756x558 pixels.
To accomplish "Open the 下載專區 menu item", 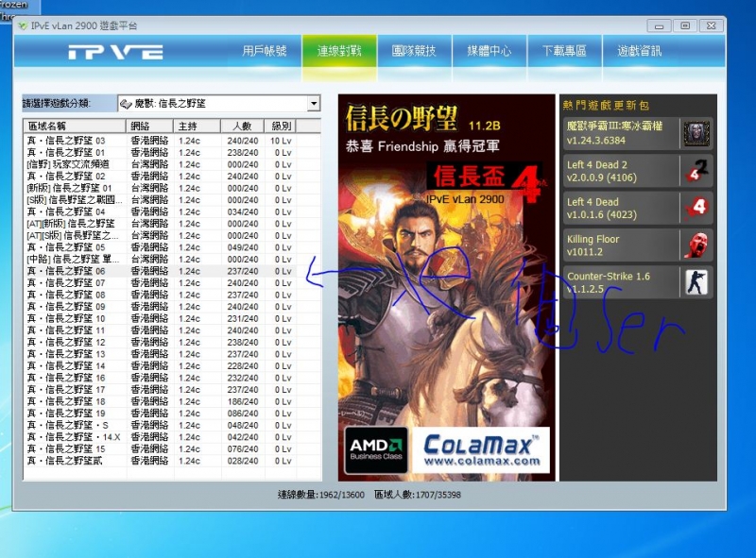I will 565,52.
